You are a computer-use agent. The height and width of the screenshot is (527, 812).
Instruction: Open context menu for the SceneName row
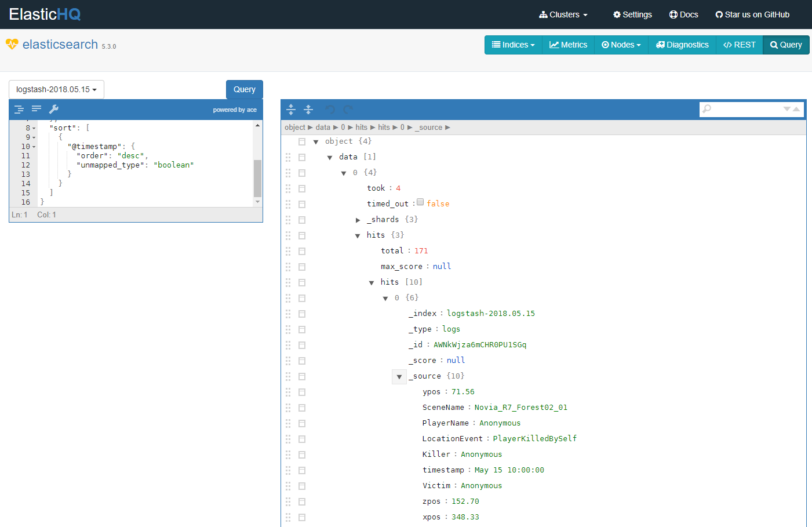pyautogui.click(x=302, y=408)
